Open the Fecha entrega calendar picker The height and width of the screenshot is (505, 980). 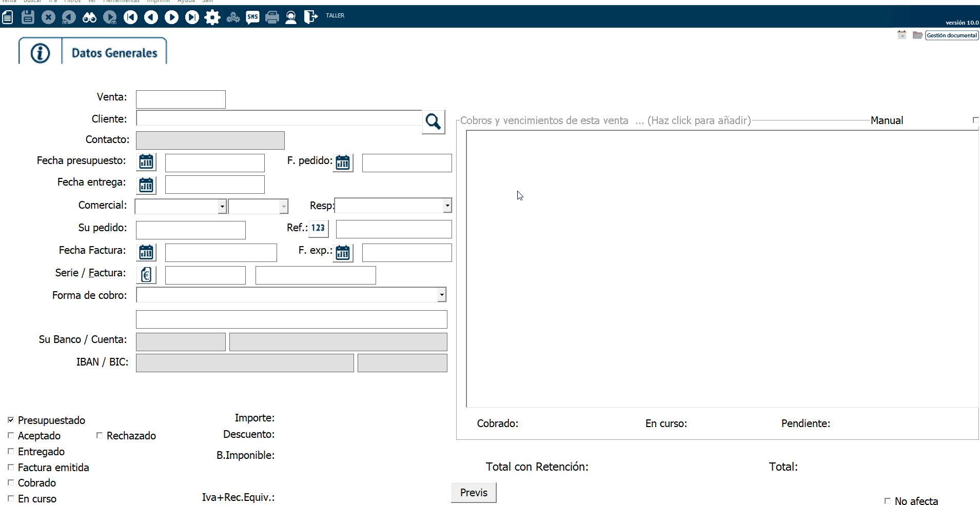click(x=146, y=185)
